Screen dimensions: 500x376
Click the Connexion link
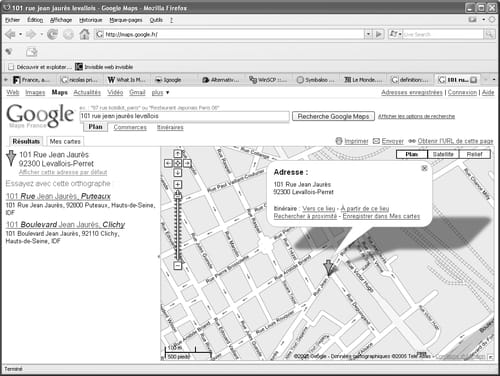pyautogui.click(x=462, y=92)
